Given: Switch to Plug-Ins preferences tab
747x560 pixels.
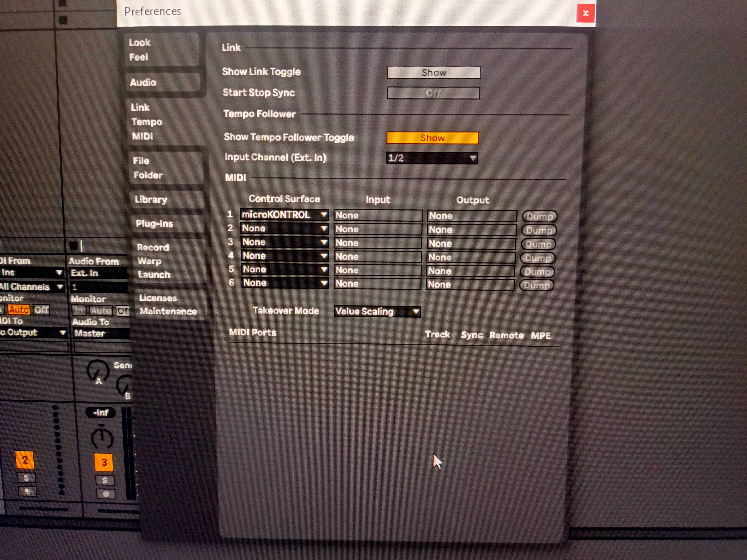Looking at the screenshot, I should tap(154, 223).
